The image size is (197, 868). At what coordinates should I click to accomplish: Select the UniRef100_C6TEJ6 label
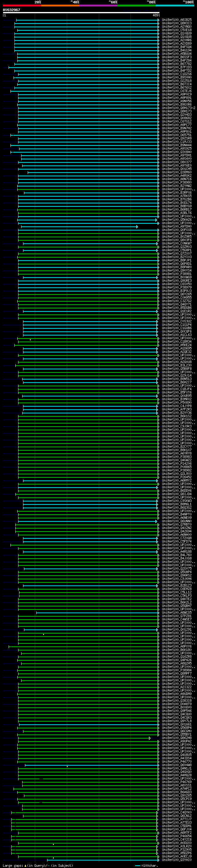[x=176, y=91]
